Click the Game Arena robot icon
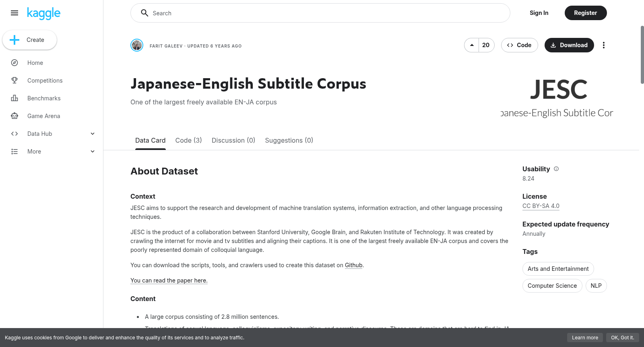 [14, 116]
